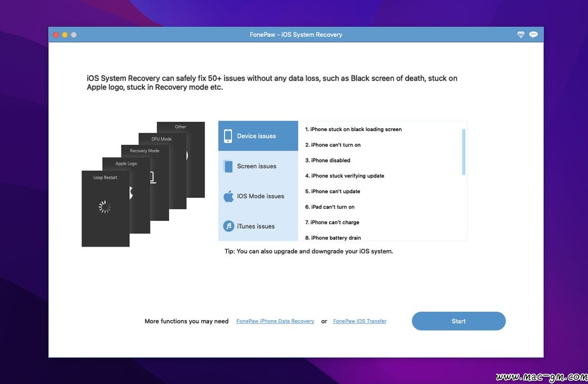The height and width of the screenshot is (384, 588).
Task: Open the feedback chat bubble icon
Action: pyautogui.click(x=533, y=34)
